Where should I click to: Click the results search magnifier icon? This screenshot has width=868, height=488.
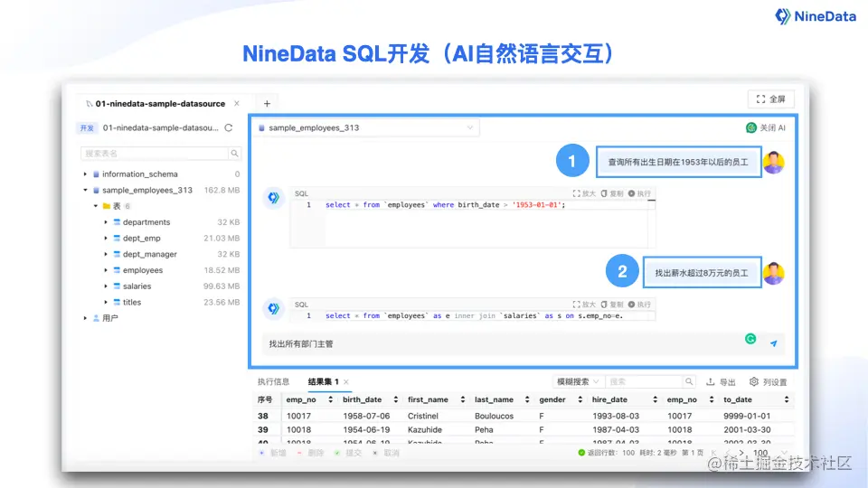[x=689, y=381]
